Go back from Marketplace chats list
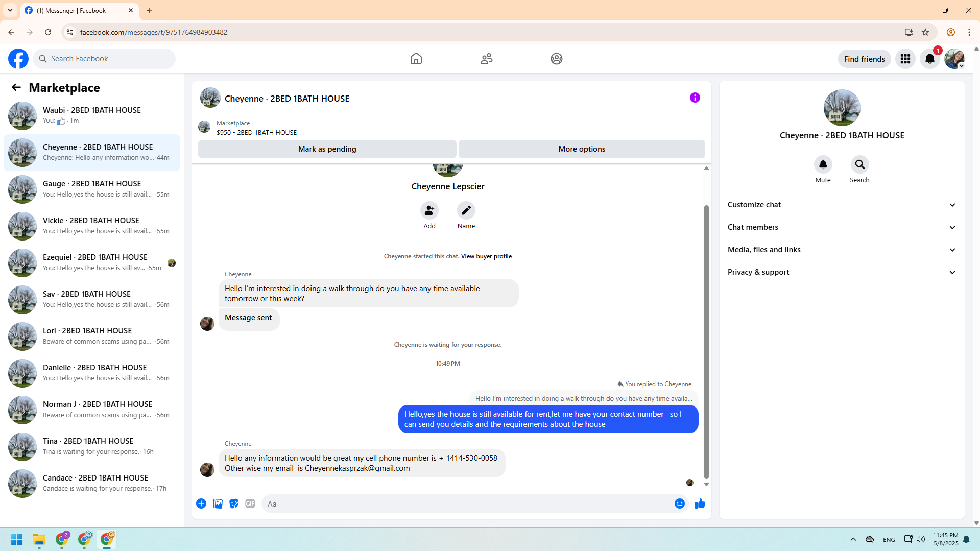Viewport: 980px width, 551px height. 16,87
